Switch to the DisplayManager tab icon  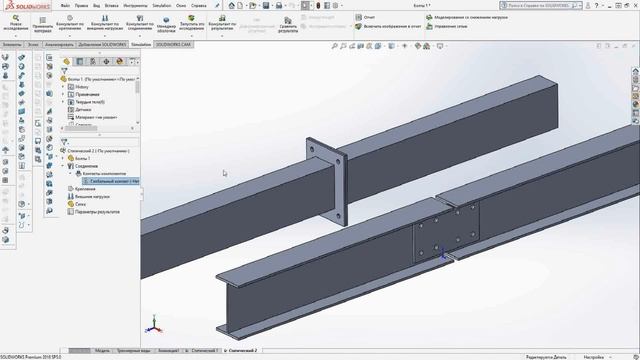[120, 61]
